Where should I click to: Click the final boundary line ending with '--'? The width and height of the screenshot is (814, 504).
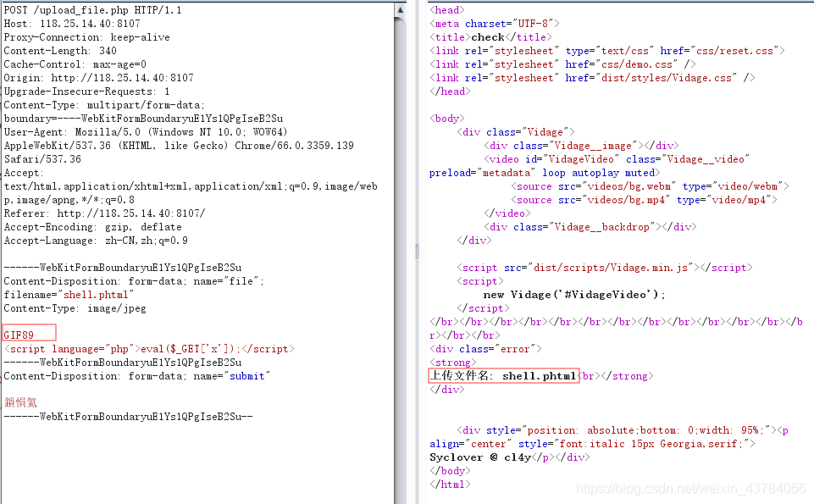coord(128,416)
